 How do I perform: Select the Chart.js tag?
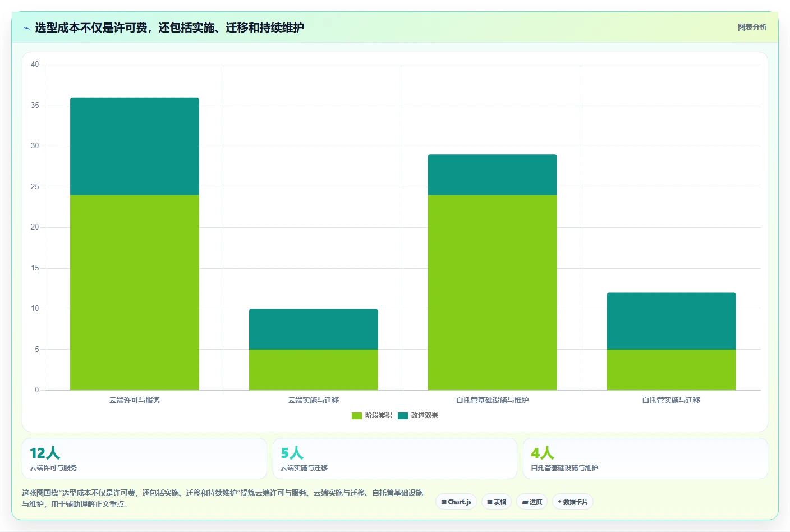click(x=456, y=502)
